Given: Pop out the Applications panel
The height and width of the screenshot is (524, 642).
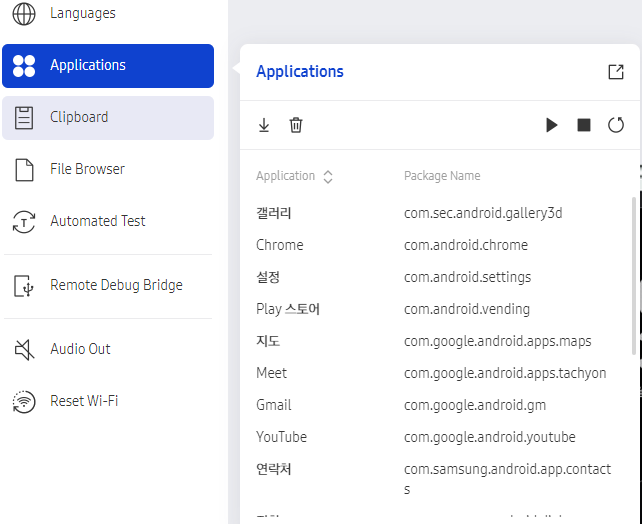Looking at the screenshot, I should [616, 72].
